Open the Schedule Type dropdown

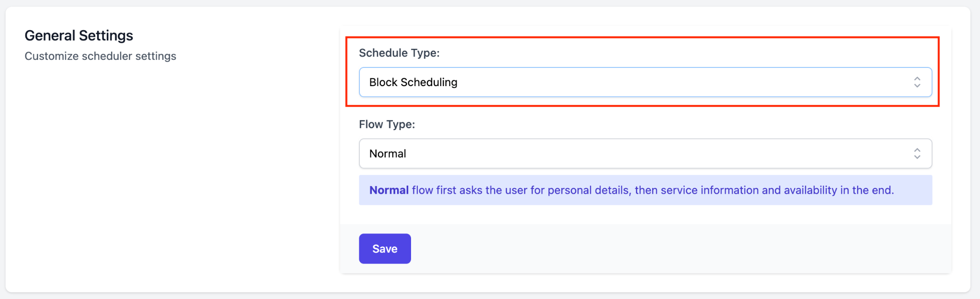pyautogui.click(x=645, y=82)
